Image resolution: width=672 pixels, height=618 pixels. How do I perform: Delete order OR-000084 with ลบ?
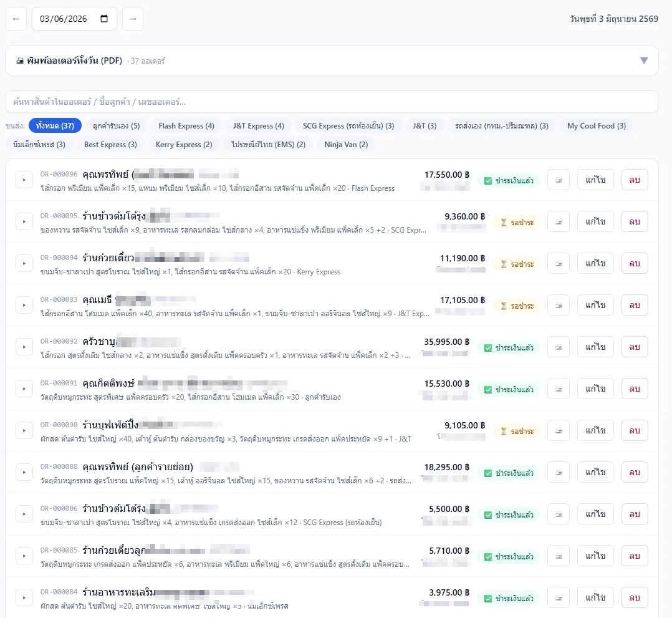(x=635, y=597)
